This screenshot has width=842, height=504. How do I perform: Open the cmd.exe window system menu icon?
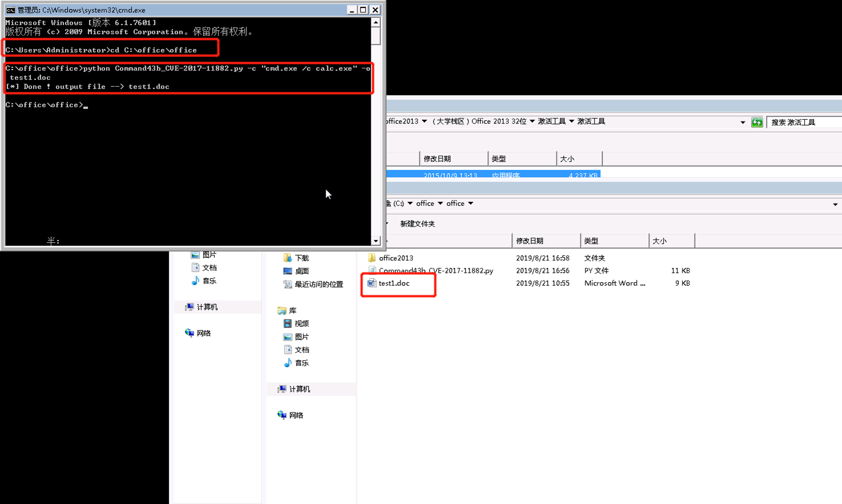[x=10, y=10]
